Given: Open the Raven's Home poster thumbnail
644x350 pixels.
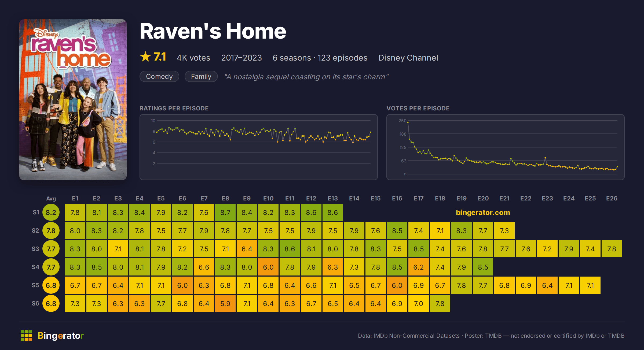Looking at the screenshot, I should coord(73,99).
